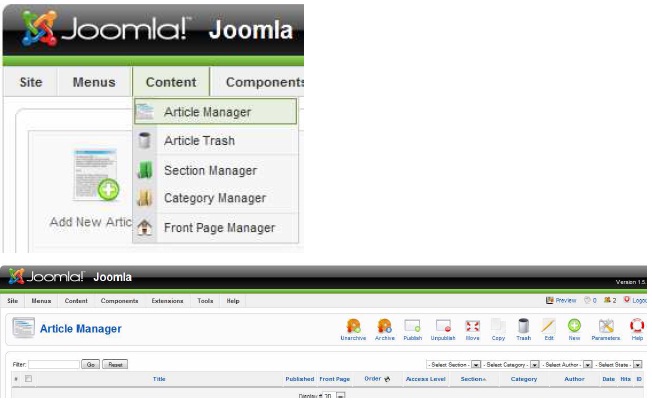652x401 pixels.
Task: Click the lifebuoy Help toolbar icon
Action: click(x=637, y=326)
